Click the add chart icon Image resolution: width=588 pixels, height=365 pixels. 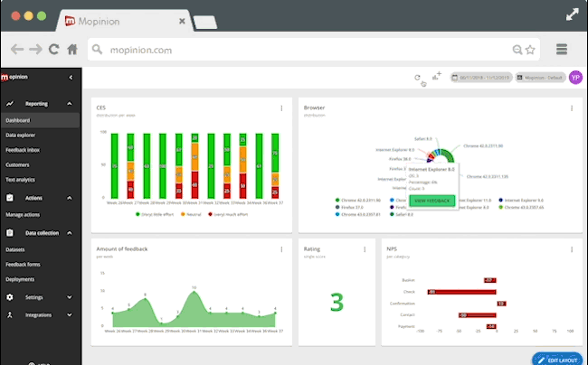click(436, 78)
